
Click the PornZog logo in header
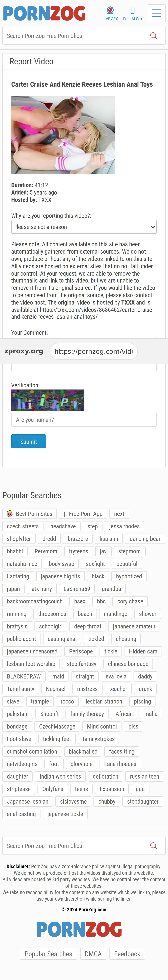click(x=44, y=13)
